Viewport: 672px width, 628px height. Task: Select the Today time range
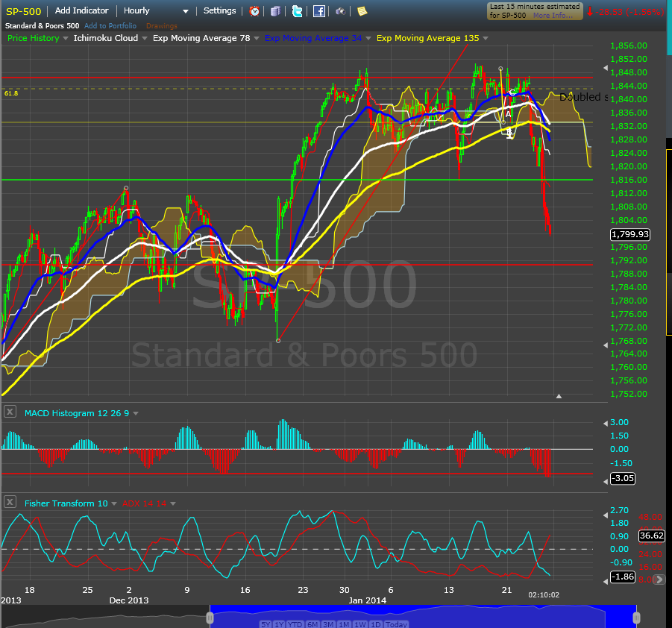396,624
